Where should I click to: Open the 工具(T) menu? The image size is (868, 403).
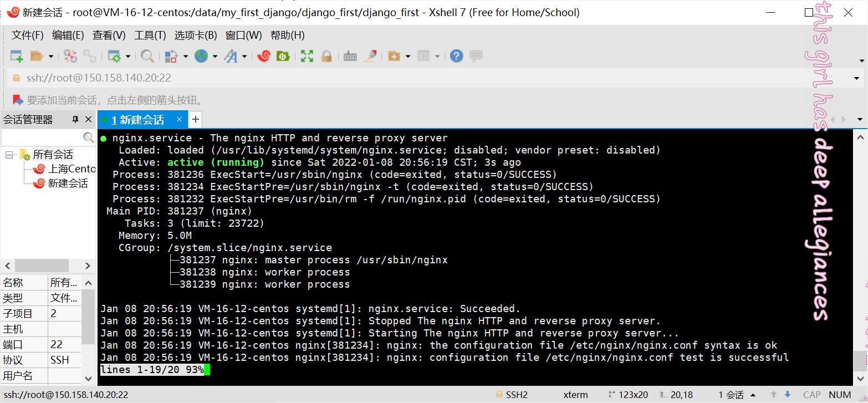[150, 35]
